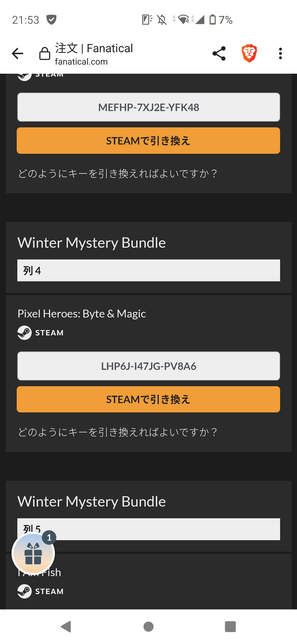Open Brave Shields lion icon

coord(249,53)
